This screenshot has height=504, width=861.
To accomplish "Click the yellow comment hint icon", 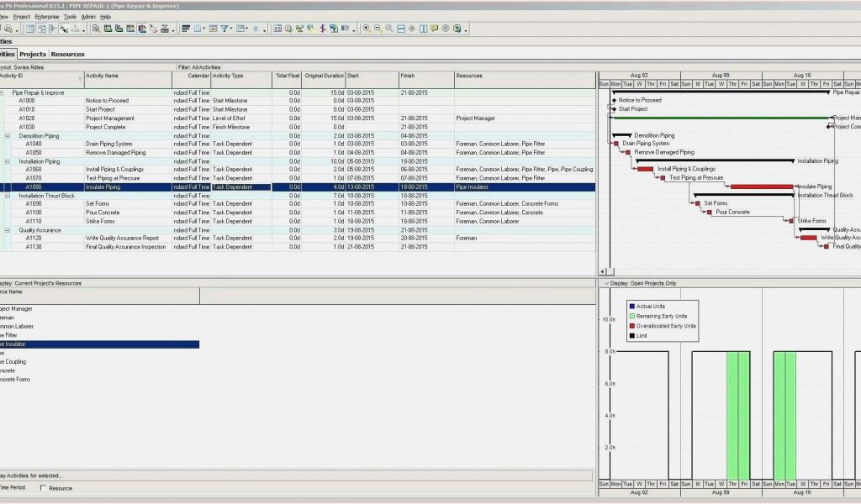I will pyautogui.click(x=435, y=29).
